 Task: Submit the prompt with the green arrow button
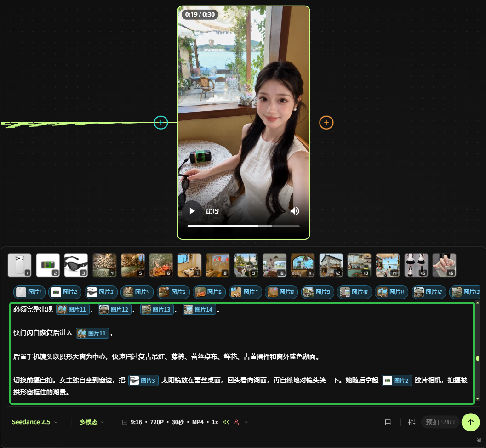point(470,422)
